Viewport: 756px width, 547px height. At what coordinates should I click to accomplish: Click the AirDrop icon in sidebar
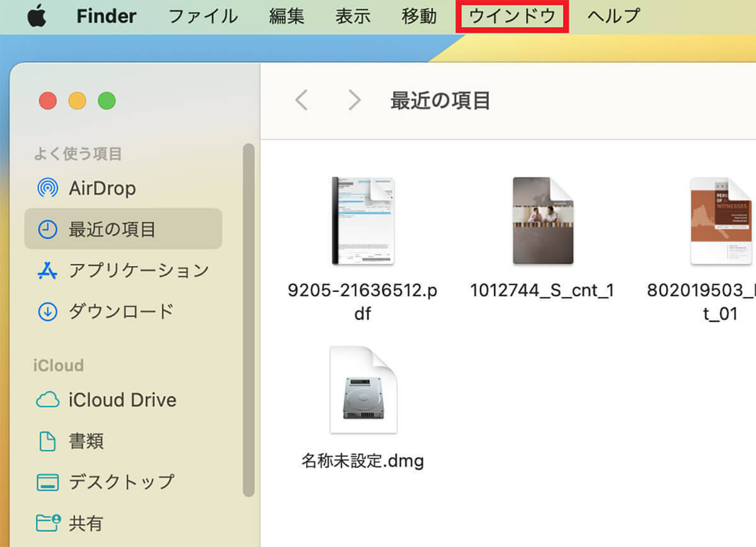tap(48, 188)
